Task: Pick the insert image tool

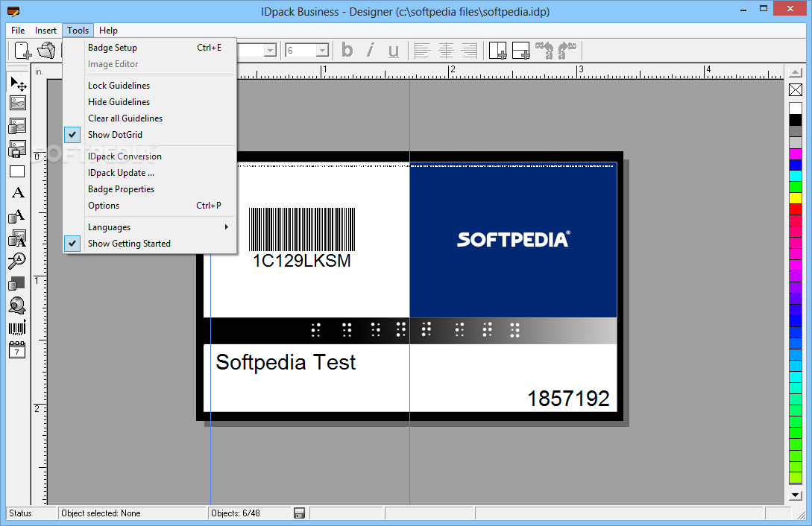Action: [x=18, y=103]
